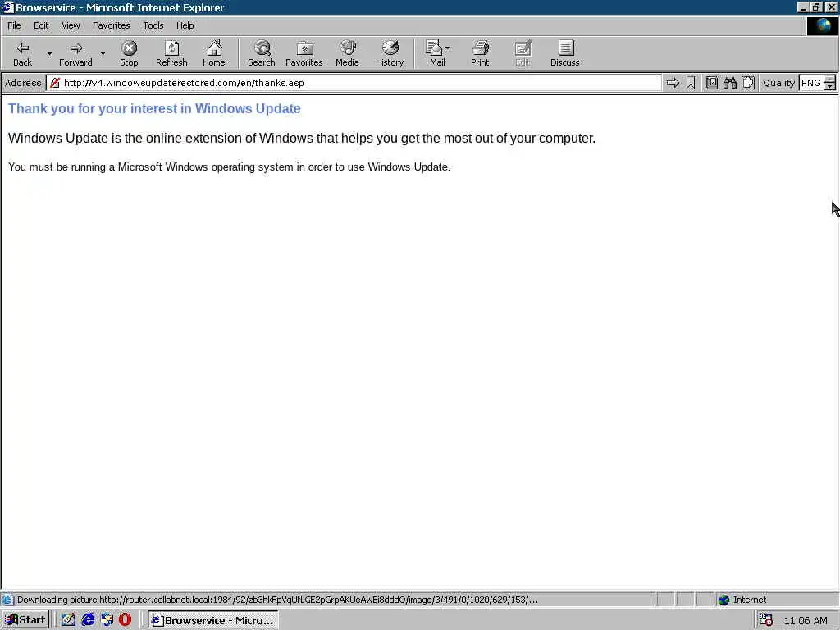Click the Internet Explorer throbber globe logo

[x=822, y=26]
